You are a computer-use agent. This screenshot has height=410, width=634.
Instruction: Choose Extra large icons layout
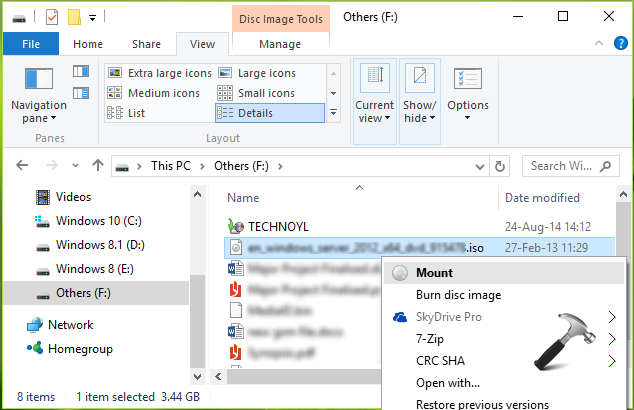[x=159, y=73]
